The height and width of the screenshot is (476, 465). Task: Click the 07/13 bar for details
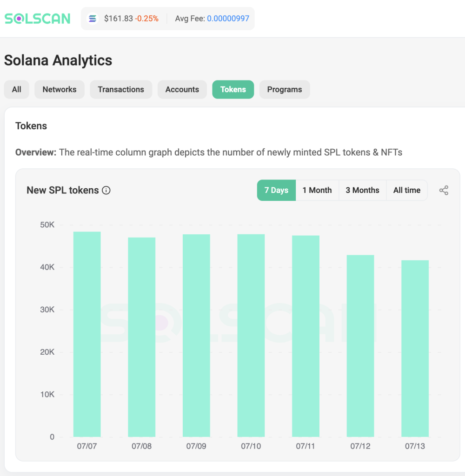[414, 349]
